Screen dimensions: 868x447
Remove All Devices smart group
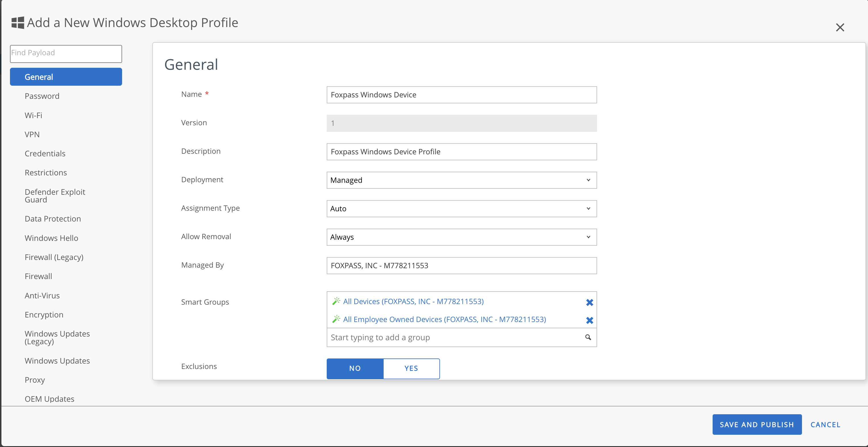pos(589,302)
